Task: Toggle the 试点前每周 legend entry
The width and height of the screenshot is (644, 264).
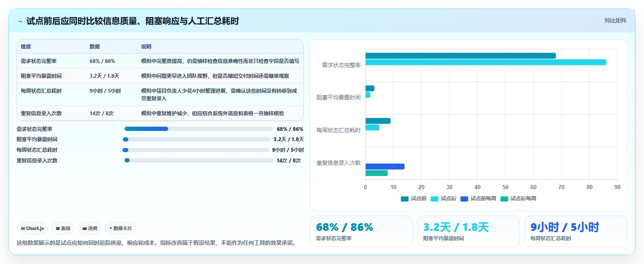Action: (477, 199)
